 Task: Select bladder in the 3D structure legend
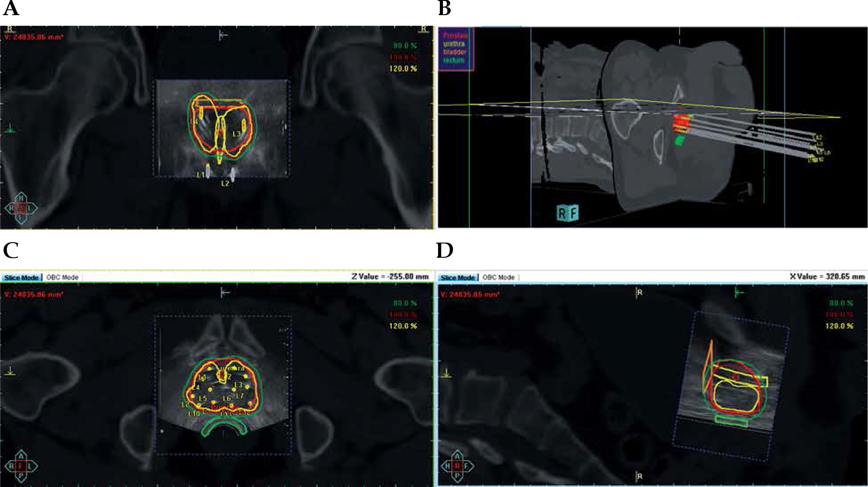(454, 52)
